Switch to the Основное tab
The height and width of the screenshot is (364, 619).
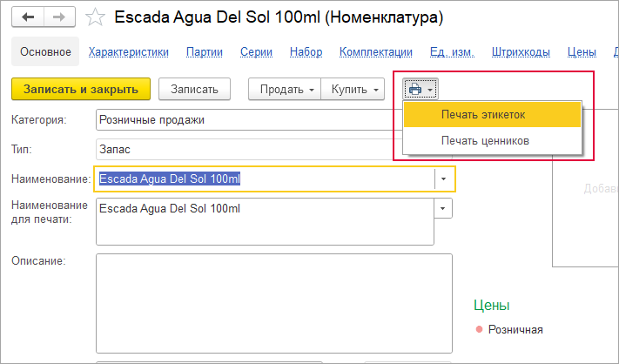(45, 51)
